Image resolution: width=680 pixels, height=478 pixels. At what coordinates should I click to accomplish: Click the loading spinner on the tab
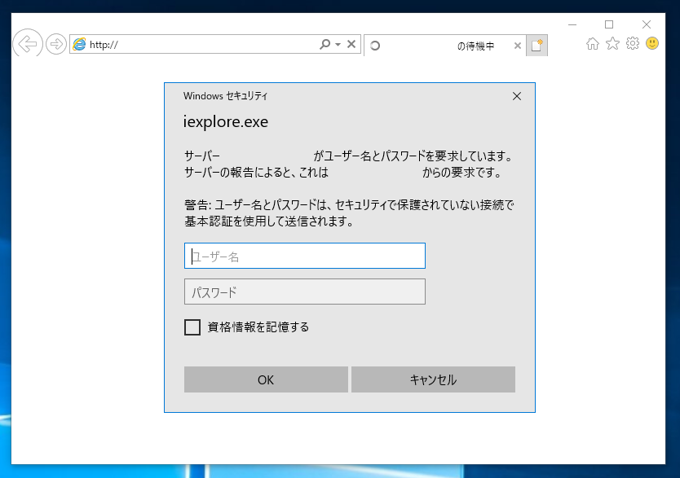(x=375, y=46)
